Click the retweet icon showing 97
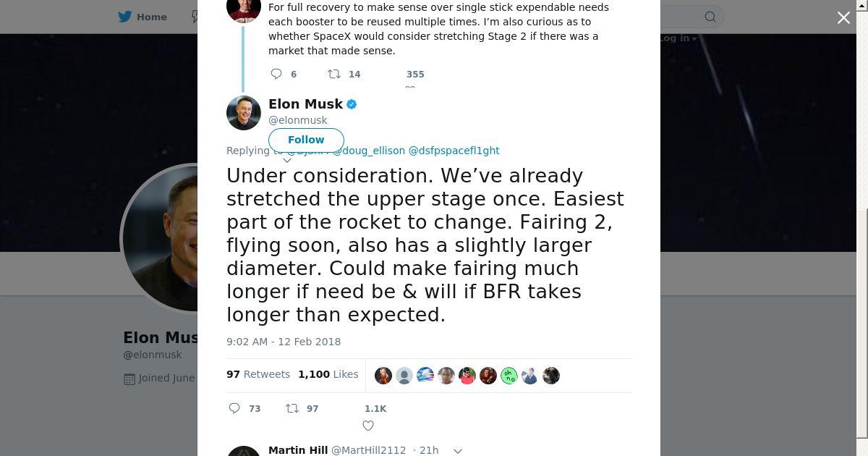 (292, 408)
